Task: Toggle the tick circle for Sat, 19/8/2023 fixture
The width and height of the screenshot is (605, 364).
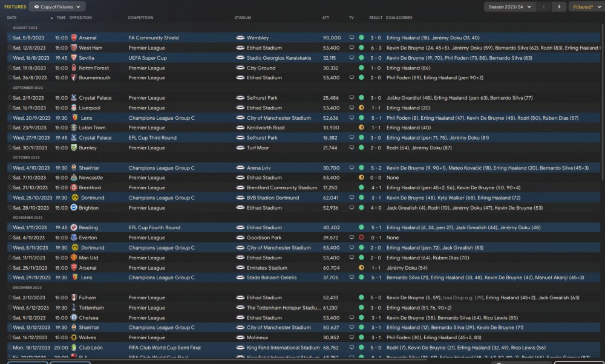Action: point(10,68)
